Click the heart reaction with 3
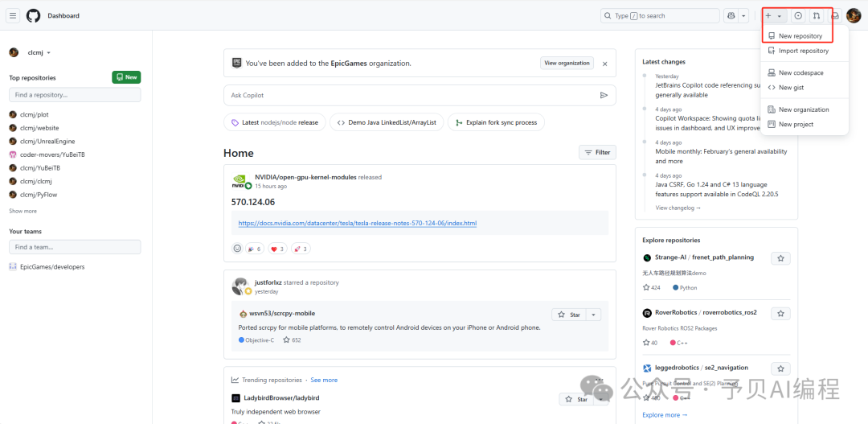Screen dimensions: 868x424 [x=278, y=249]
